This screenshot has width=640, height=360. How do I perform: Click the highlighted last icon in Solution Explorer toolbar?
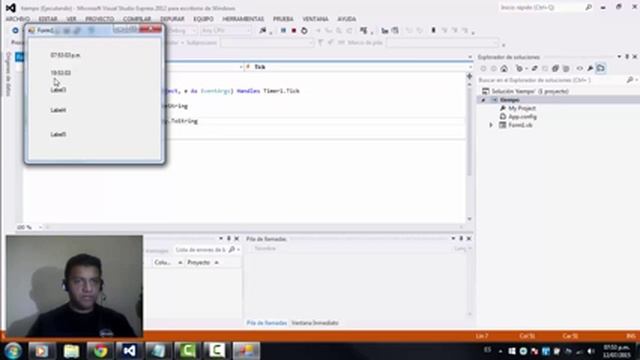pos(601,69)
